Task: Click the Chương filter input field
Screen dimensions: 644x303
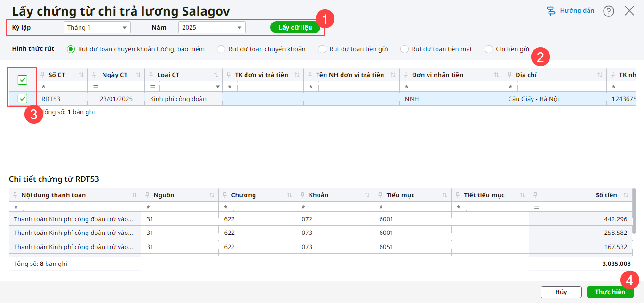Action: (265, 207)
